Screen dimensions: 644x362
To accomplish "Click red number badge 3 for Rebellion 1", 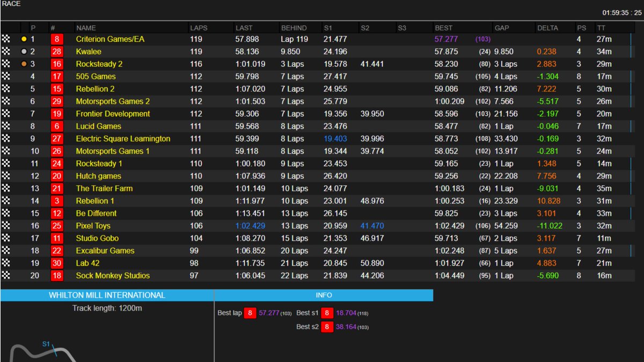I will click(57, 201).
